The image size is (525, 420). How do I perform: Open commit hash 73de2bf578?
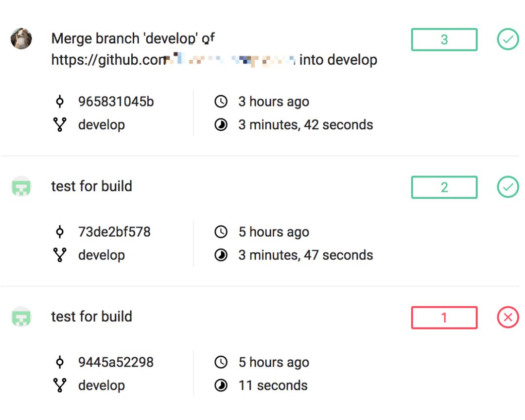(114, 232)
